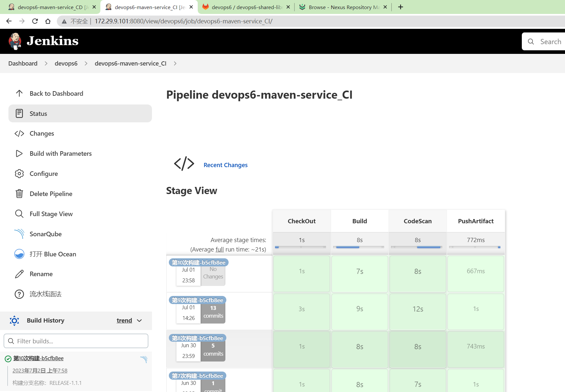Click the Jenkins logo mascot icon
Image resolution: width=565 pixels, height=392 pixels.
(x=15, y=41)
